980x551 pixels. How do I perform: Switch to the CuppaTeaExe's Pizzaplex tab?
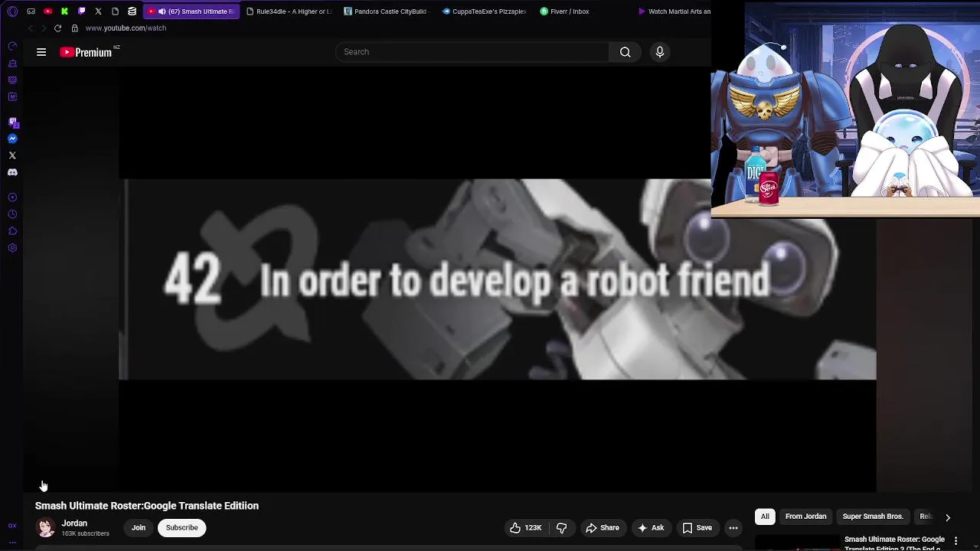[484, 11]
